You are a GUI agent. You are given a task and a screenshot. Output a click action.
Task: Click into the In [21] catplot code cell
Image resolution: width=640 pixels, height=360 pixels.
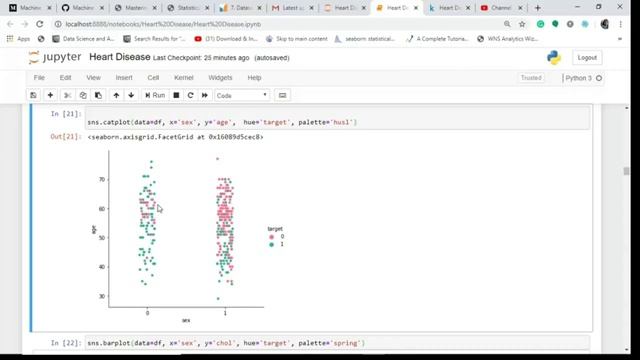[x=337, y=118]
